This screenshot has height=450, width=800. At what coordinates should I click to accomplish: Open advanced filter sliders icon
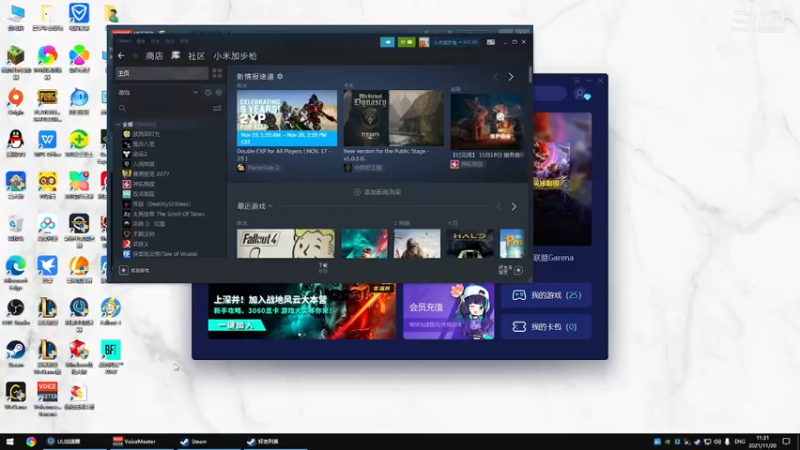[x=217, y=108]
